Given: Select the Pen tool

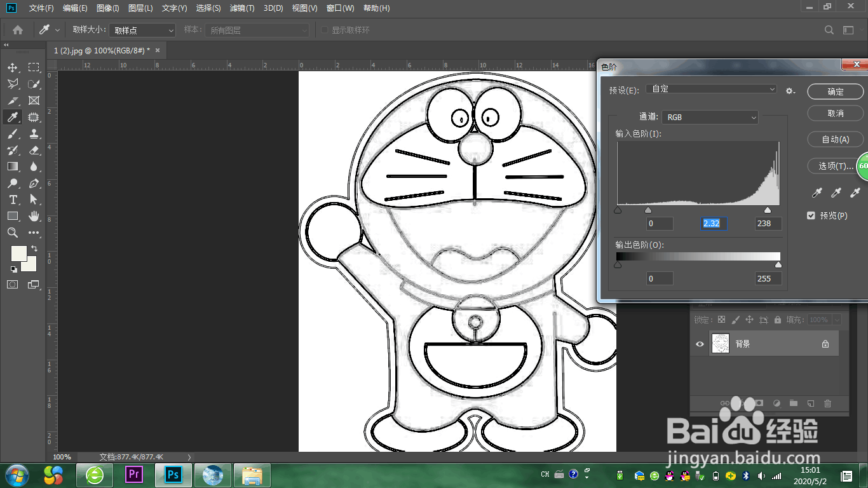Looking at the screenshot, I should [34, 183].
